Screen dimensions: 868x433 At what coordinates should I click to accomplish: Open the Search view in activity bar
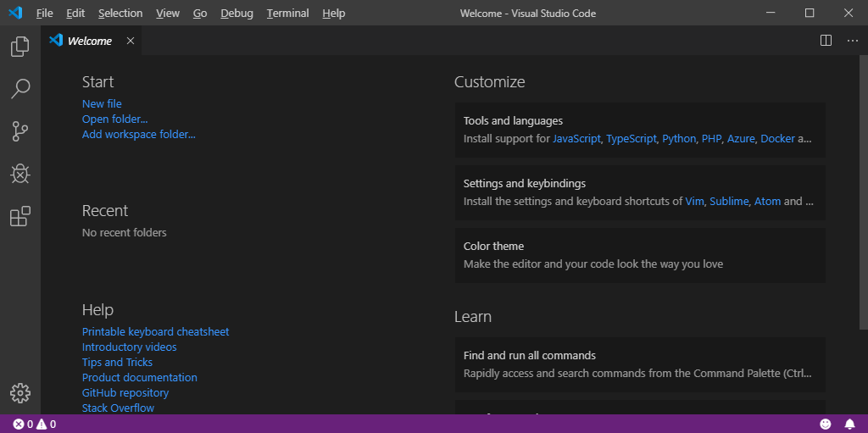20,89
